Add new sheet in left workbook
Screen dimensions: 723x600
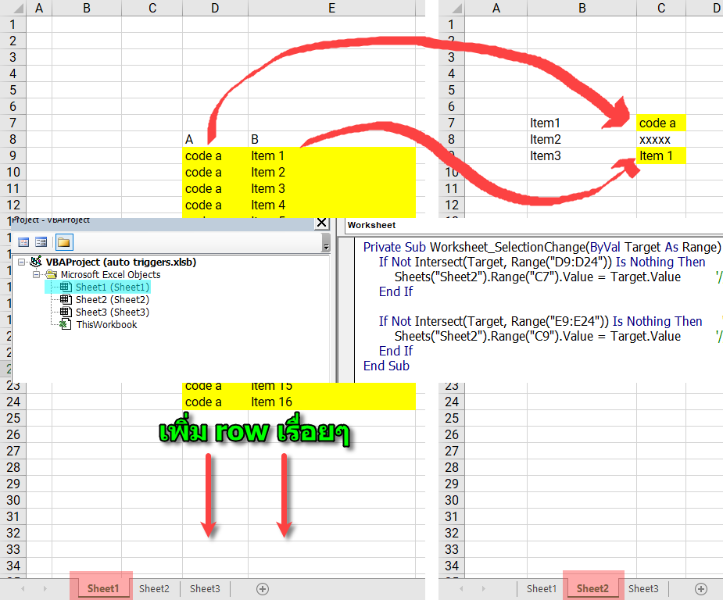pyautogui.click(x=263, y=589)
